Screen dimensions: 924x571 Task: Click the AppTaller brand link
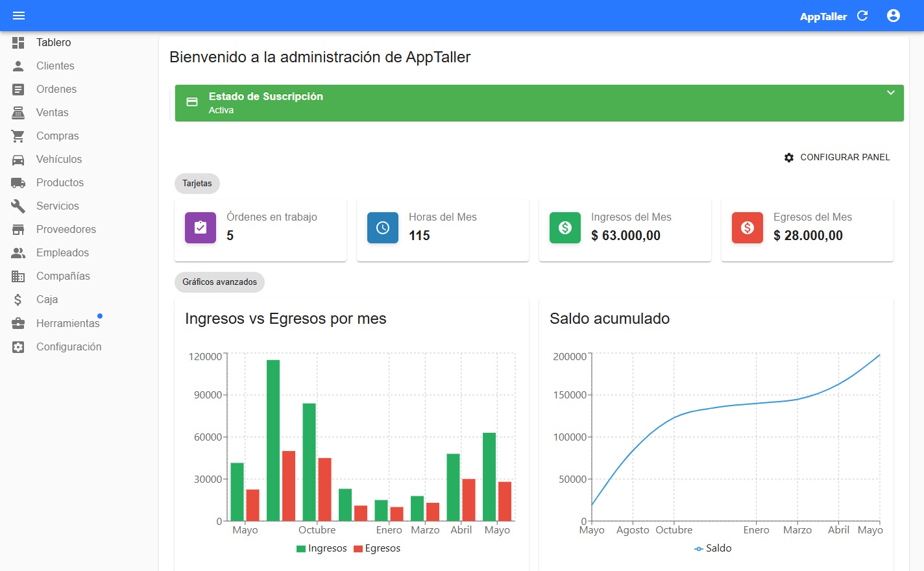tap(823, 16)
